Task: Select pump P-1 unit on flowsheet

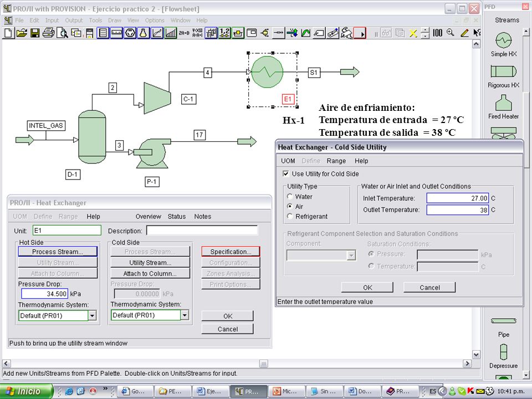Action: (x=152, y=153)
